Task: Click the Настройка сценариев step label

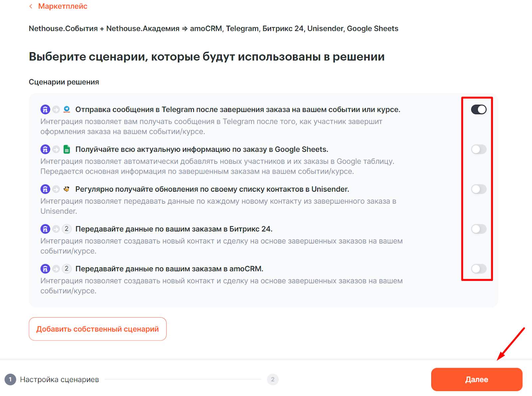Action: pyautogui.click(x=60, y=379)
